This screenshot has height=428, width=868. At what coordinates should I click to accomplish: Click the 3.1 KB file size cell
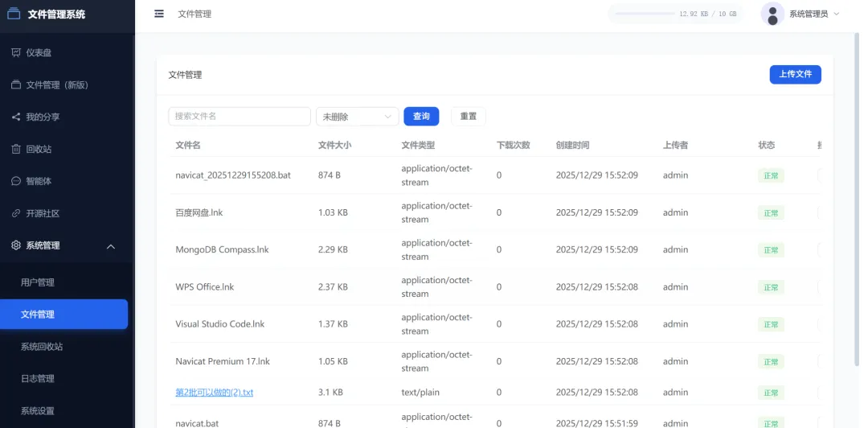330,392
